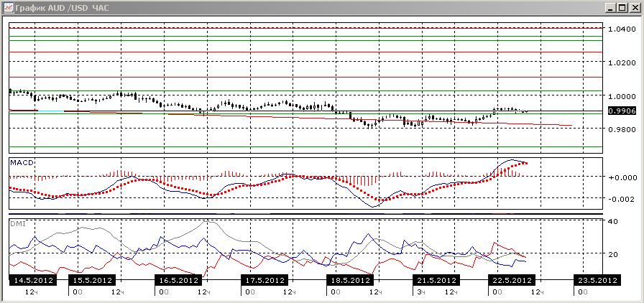Select the 14.5.2012 date marker
The width and height of the screenshot is (644, 303).
point(33,281)
